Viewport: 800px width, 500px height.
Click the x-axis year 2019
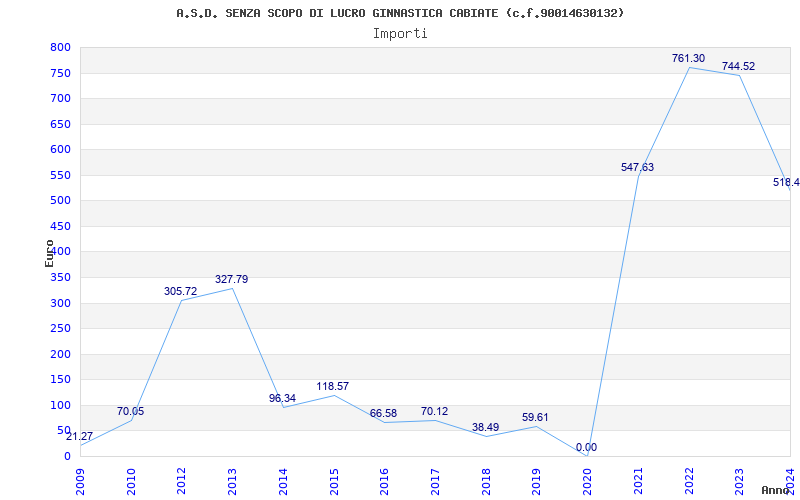tap(536, 482)
